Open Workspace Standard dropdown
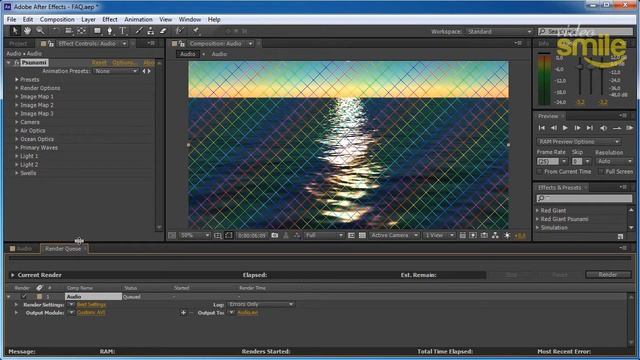This screenshot has height=360, width=640. (x=499, y=31)
